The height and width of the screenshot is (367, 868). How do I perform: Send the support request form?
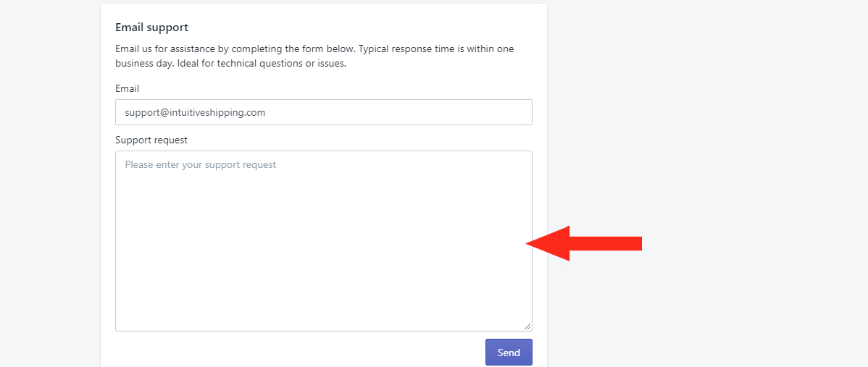[509, 352]
